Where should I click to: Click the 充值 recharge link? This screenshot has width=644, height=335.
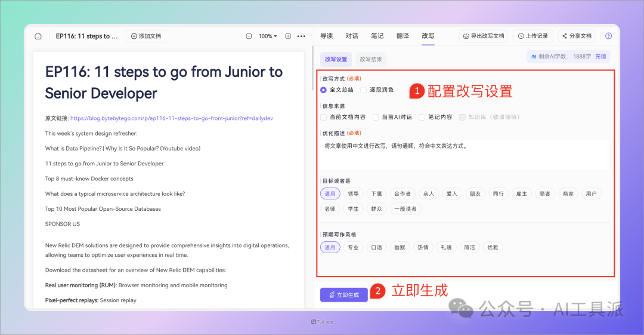click(x=600, y=56)
